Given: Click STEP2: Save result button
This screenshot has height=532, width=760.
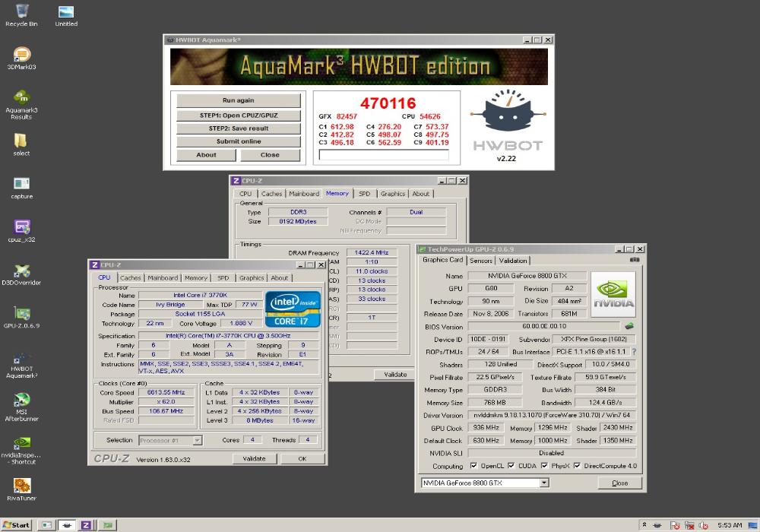Looking at the screenshot, I should [239, 128].
